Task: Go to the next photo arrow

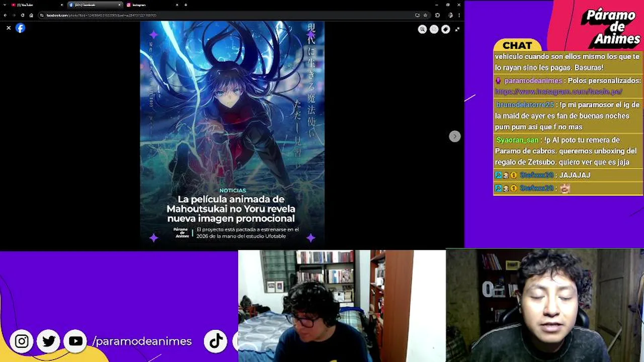Action: pos(454,136)
